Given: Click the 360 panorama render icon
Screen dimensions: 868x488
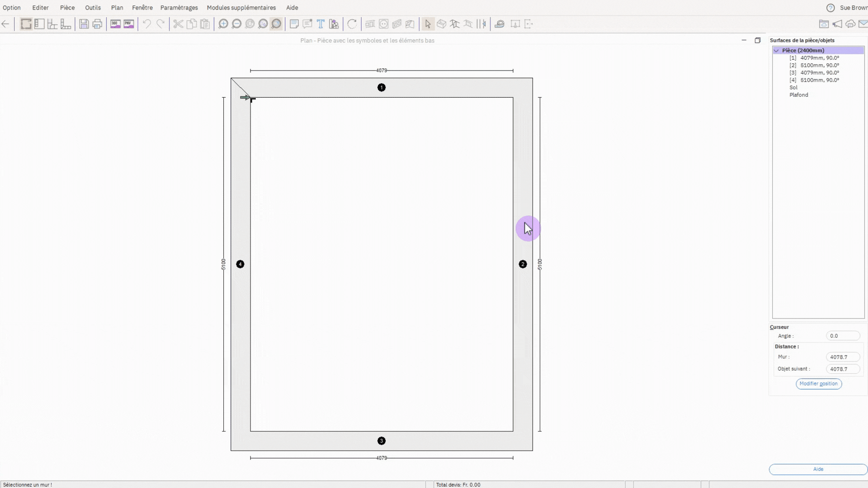Looking at the screenshot, I should (115, 24).
